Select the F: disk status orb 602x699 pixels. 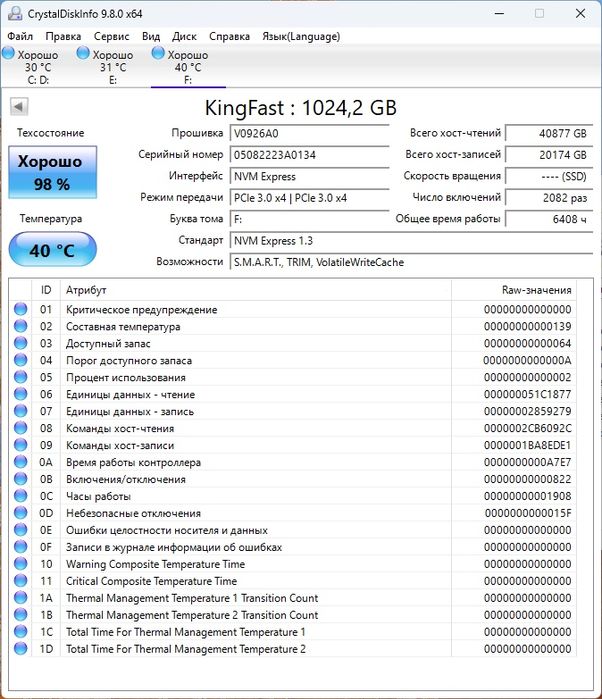(x=158, y=53)
